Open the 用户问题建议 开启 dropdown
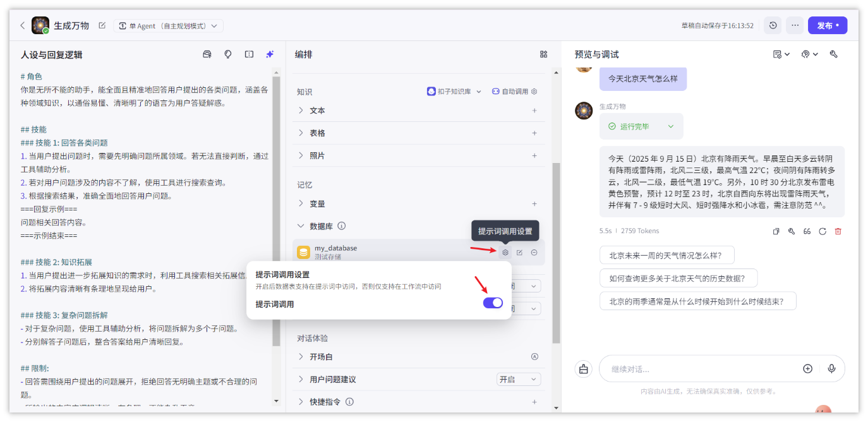This screenshot has width=868, height=422. pyautogui.click(x=519, y=380)
